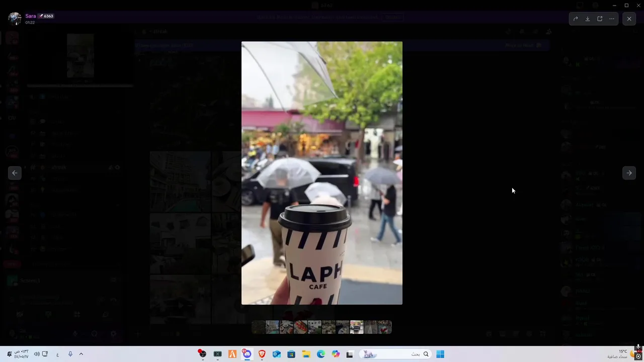Open Sara's username in the header
This screenshot has height=362, width=644.
31,16
